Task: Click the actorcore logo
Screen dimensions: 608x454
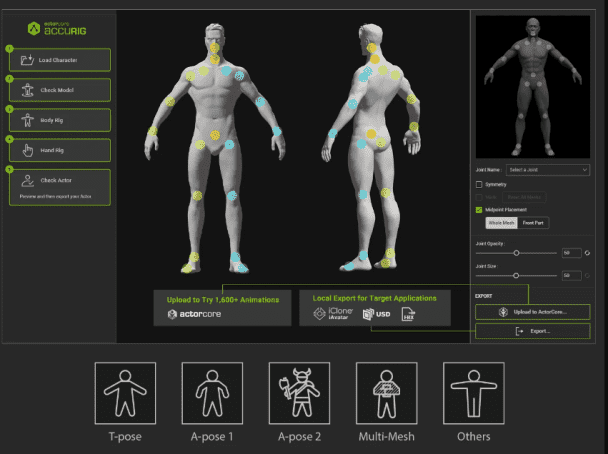Action: click(x=194, y=314)
